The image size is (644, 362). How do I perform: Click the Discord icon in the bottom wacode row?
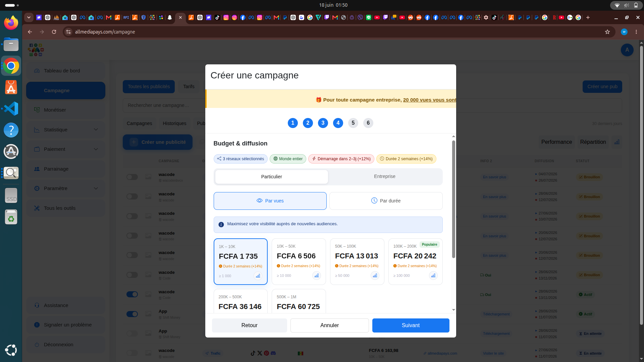pyautogui.click(x=273, y=353)
